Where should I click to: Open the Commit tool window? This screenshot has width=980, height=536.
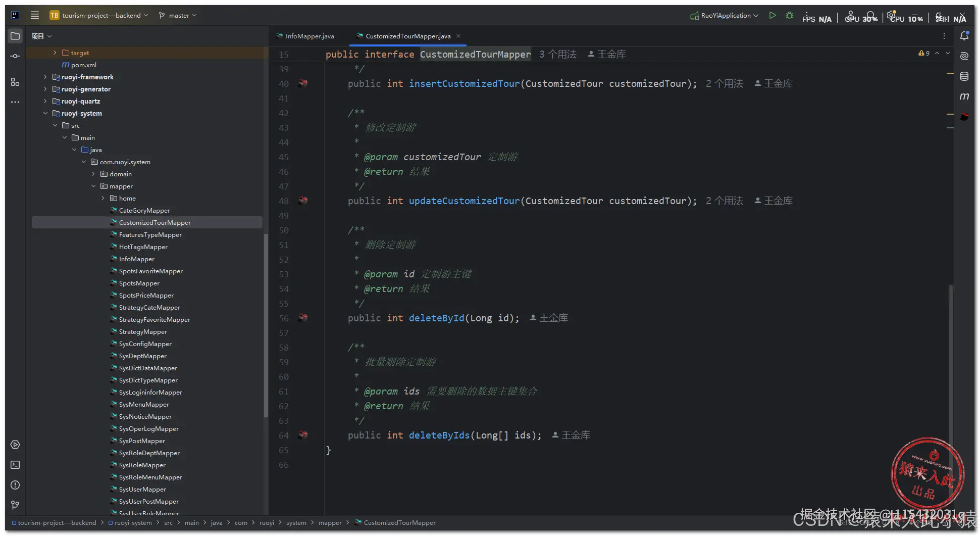(15, 56)
